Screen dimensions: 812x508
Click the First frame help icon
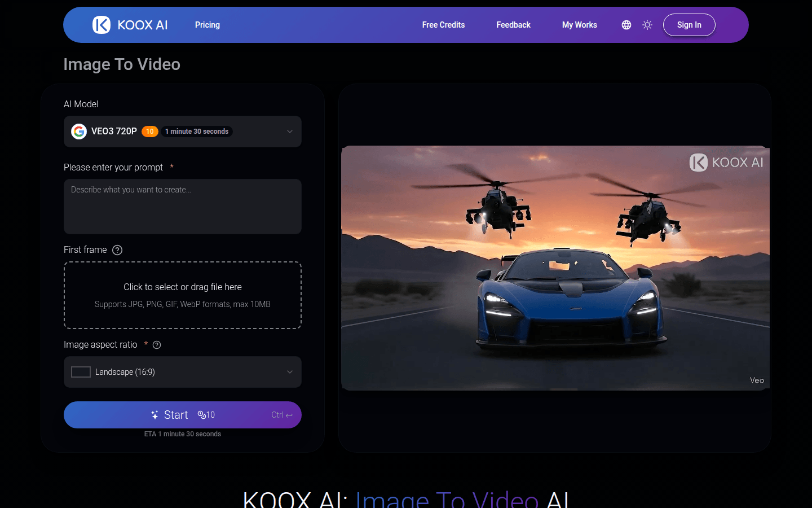pyautogui.click(x=117, y=250)
